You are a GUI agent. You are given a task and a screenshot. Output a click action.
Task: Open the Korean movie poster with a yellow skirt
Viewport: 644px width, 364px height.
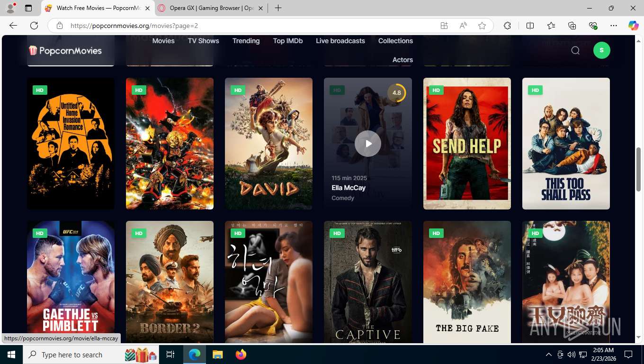(268, 282)
